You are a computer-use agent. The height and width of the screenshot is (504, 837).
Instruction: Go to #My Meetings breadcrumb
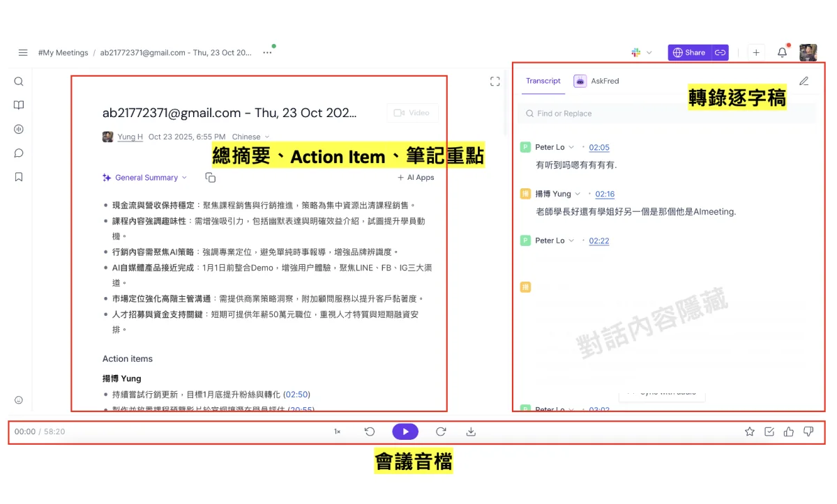63,52
